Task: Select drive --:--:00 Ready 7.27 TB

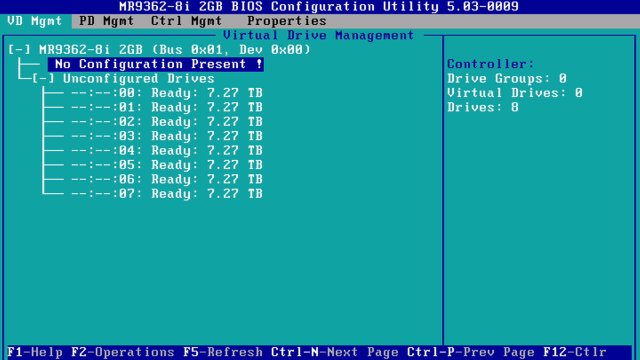Action: 167,93
